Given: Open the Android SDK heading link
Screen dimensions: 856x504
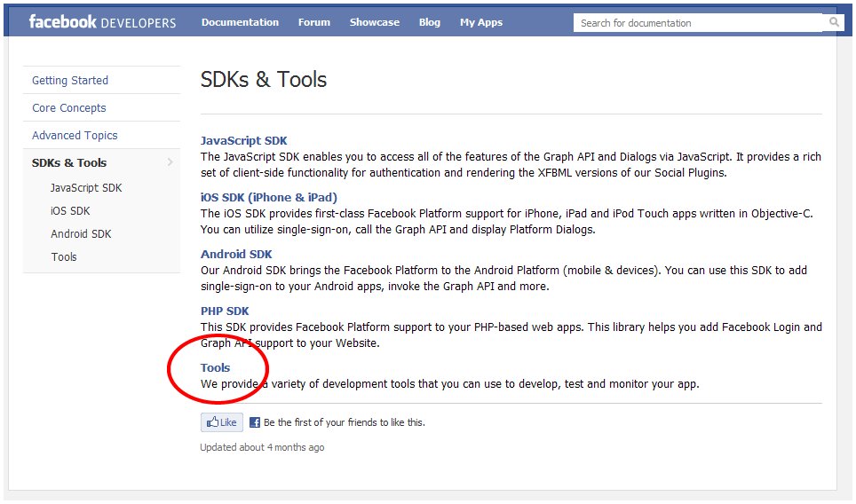Looking at the screenshot, I should [x=236, y=254].
